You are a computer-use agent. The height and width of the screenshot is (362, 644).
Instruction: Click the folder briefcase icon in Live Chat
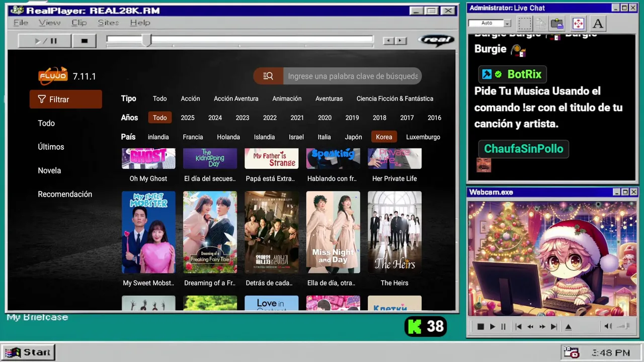pyautogui.click(x=556, y=23)
